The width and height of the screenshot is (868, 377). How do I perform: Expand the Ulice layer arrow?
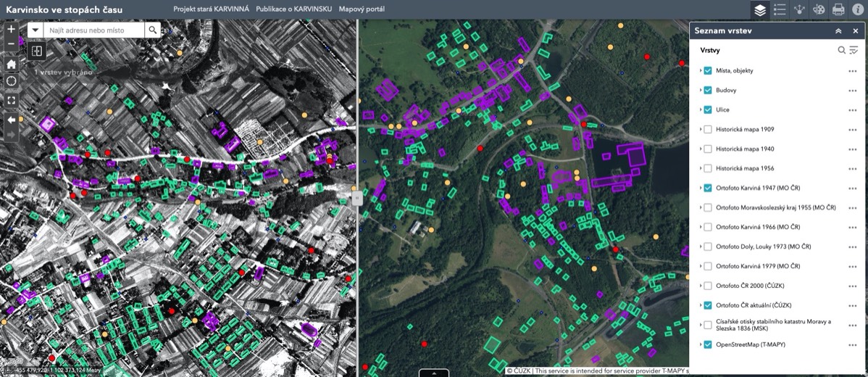click(x=700, y=110)
